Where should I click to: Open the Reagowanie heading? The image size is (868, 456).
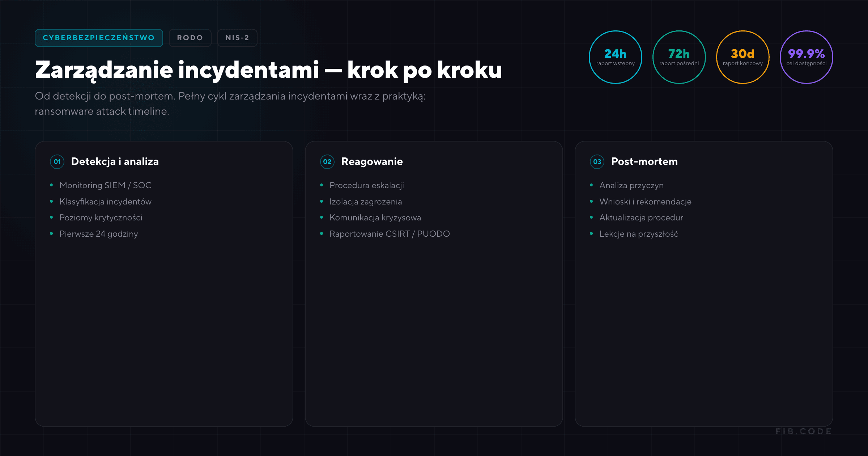click(x=372, y=162)
